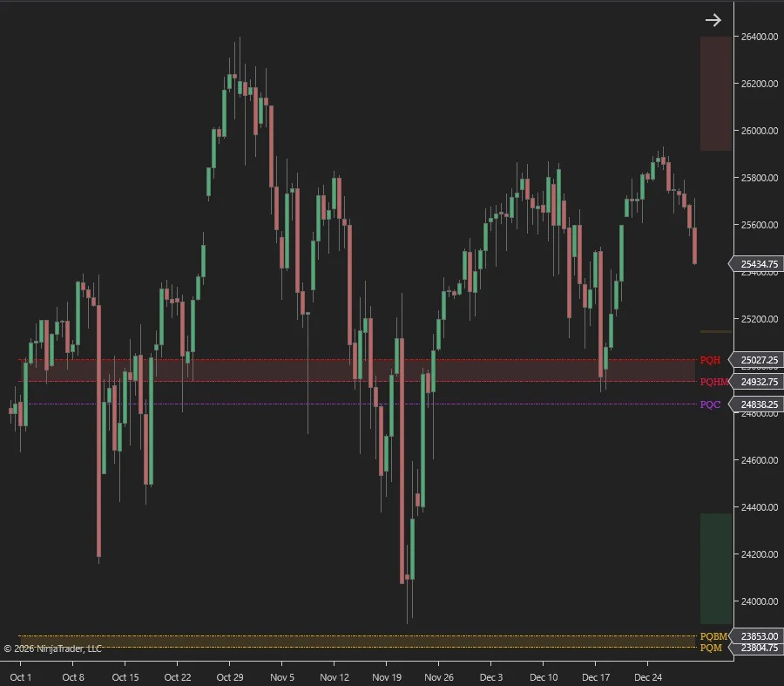Click the 26000.00 price axis label
Viewport: 784px width, 686px height.
pos(760,131)
